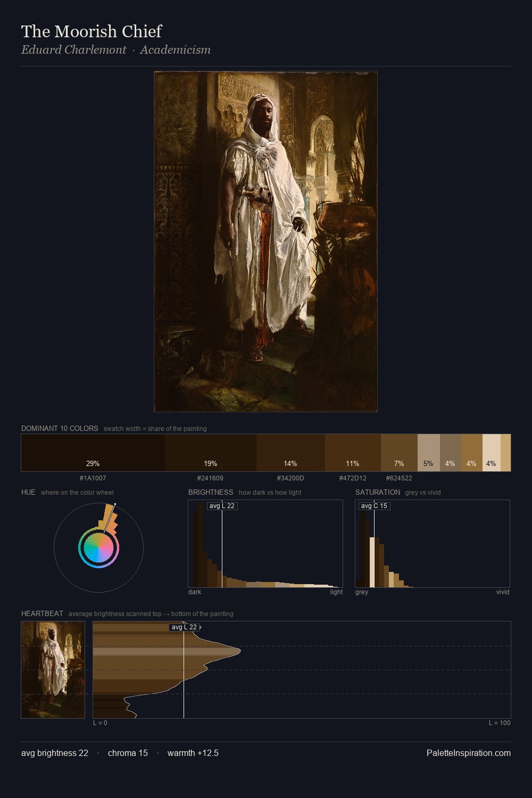Click 'light' axis label under brightness chart
The height and width of the screenshot is (798, 532).
pos(337,592)
